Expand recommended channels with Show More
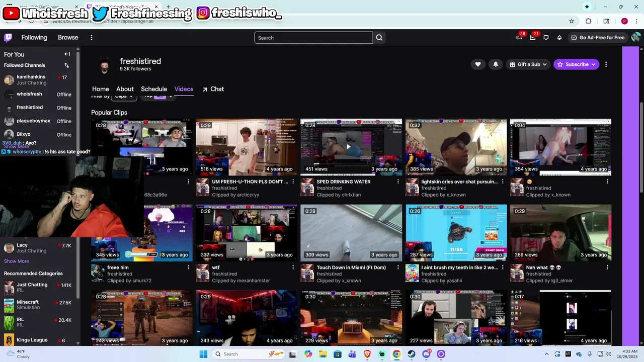This screenshot has width=644, height=362. (17, 261)
